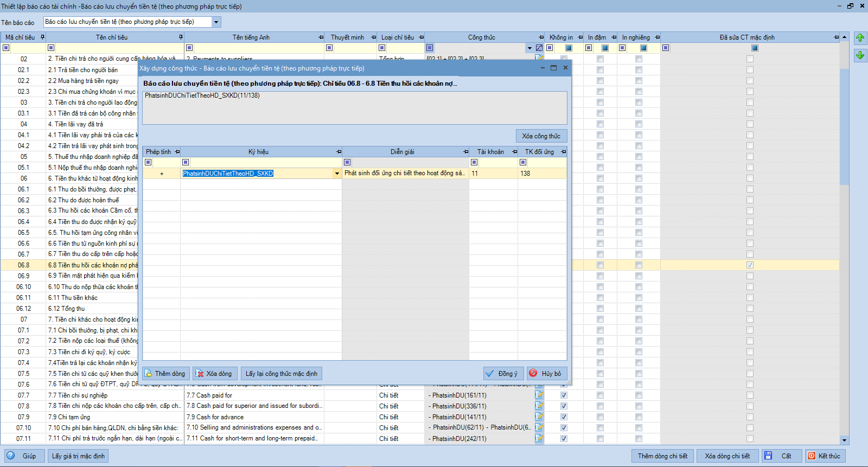Select the Tài khoản cell showing 11
This screenshot has width=868, height=467.
[x=493, y=174]
